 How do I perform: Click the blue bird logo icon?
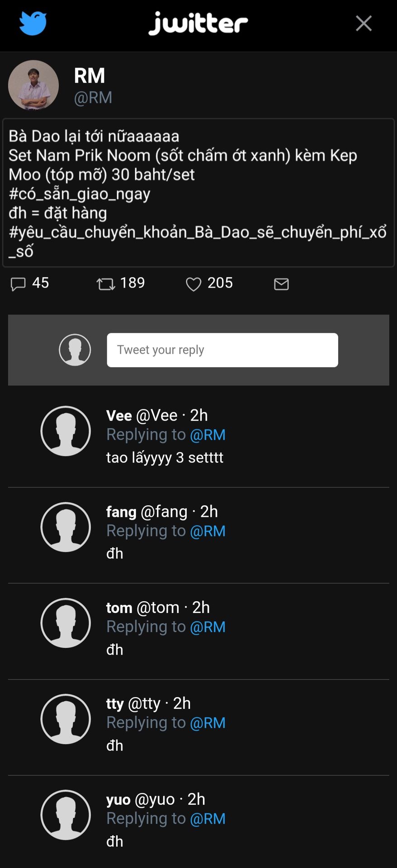coord(33,23)
